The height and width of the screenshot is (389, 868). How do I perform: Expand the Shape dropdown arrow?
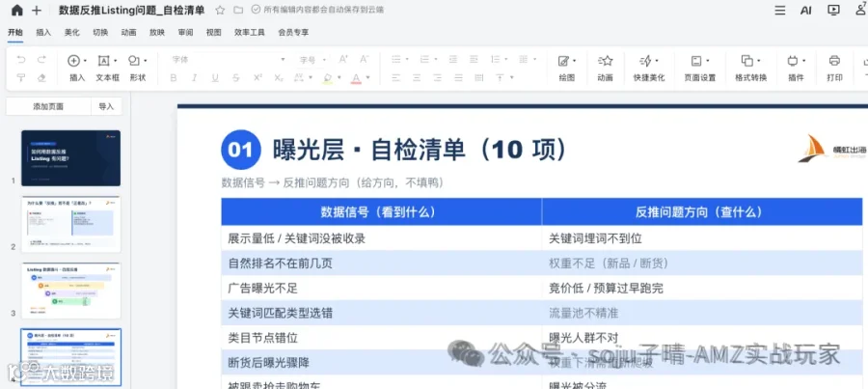click(145, 61)
